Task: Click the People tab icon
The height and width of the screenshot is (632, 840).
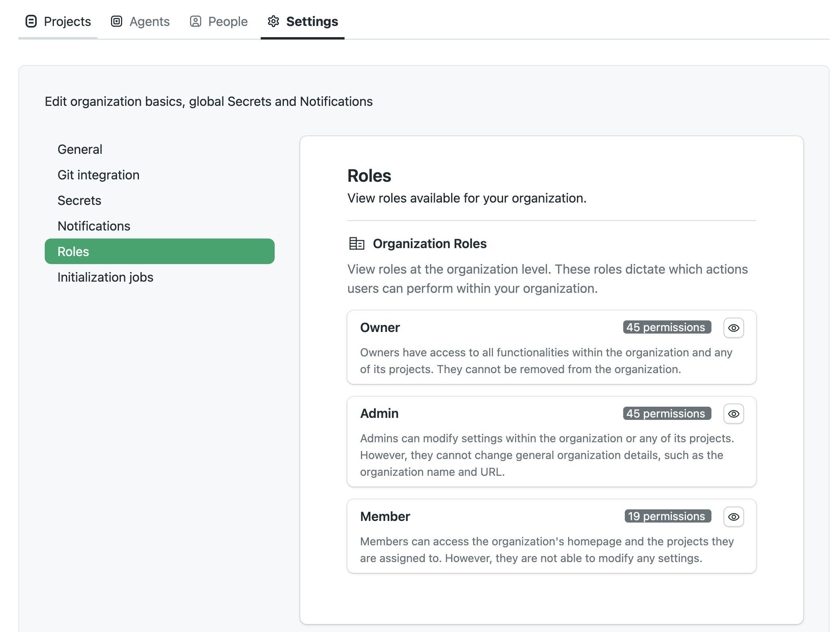Action: pos(195,21)
